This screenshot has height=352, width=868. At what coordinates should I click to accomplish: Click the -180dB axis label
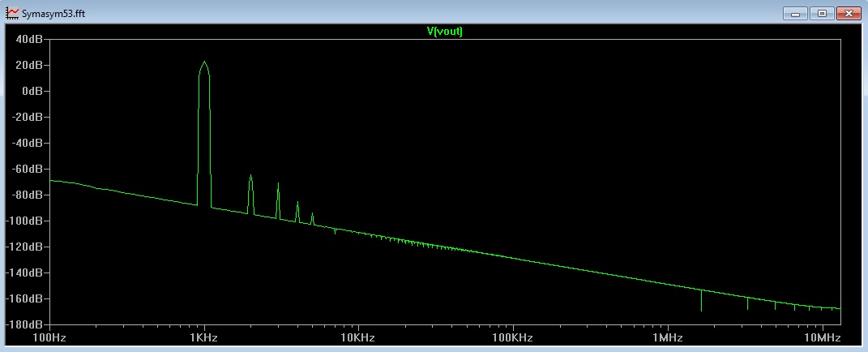tap(25, 324)
